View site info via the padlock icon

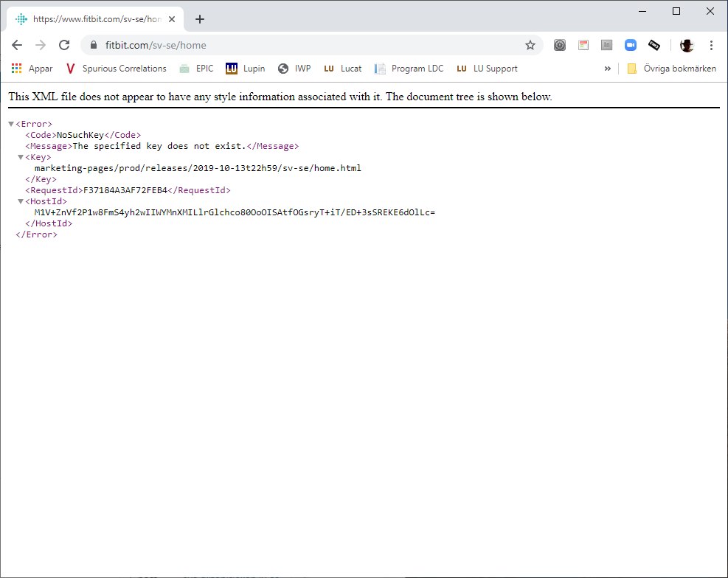pos(93,45)
